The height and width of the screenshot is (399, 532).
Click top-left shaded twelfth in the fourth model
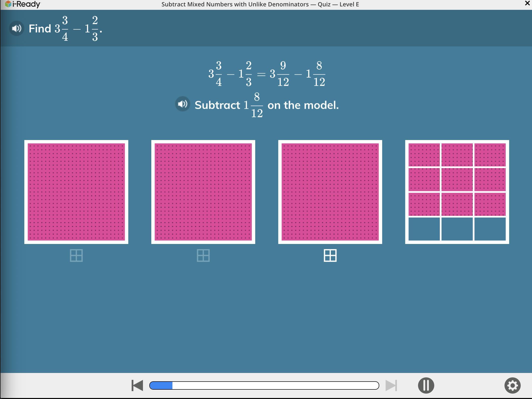pos(424,155)
